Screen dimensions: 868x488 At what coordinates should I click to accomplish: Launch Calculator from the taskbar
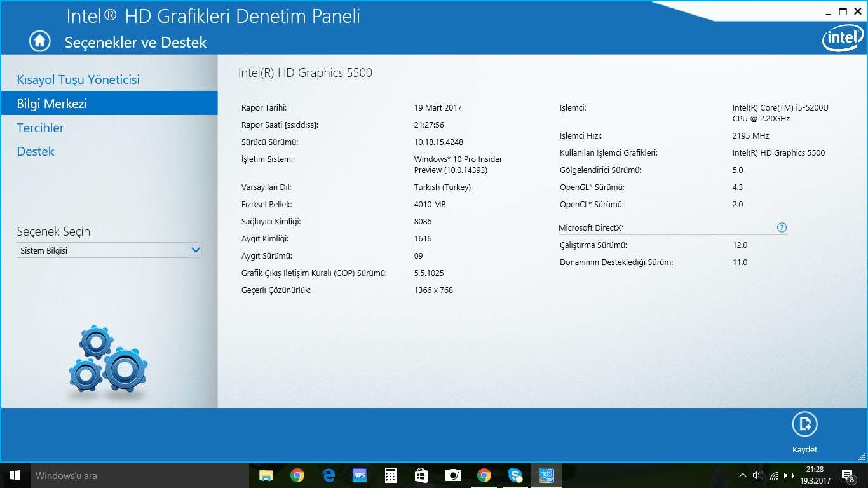point(391,475)
